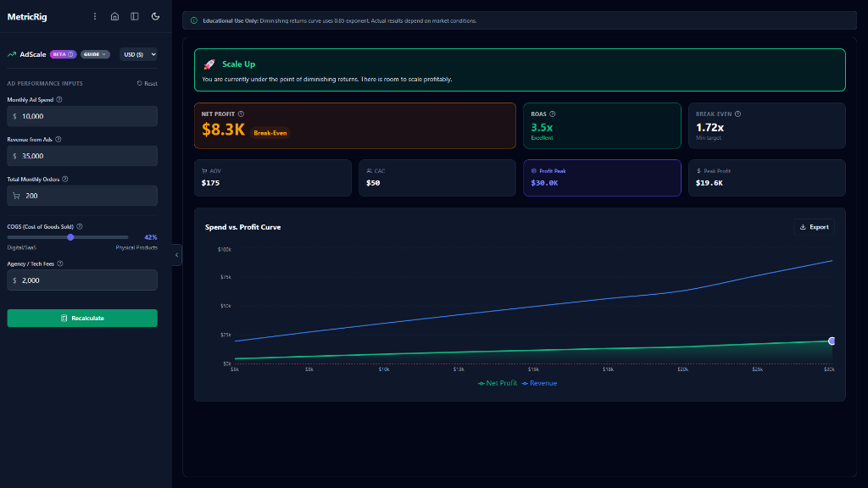Show the ROAS info tooltip icon
The image size is (868, 488).
553,114
